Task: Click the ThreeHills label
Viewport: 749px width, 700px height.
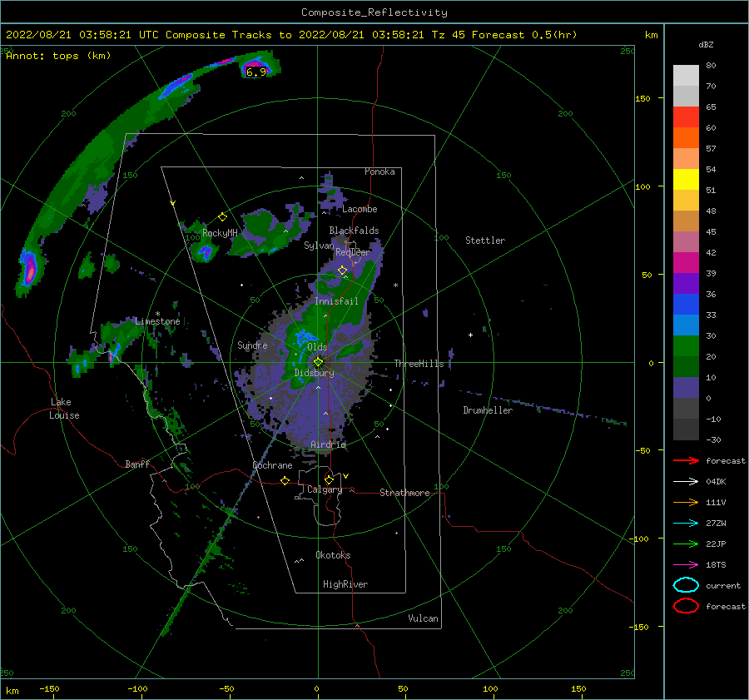Action: tap(419, 364)
